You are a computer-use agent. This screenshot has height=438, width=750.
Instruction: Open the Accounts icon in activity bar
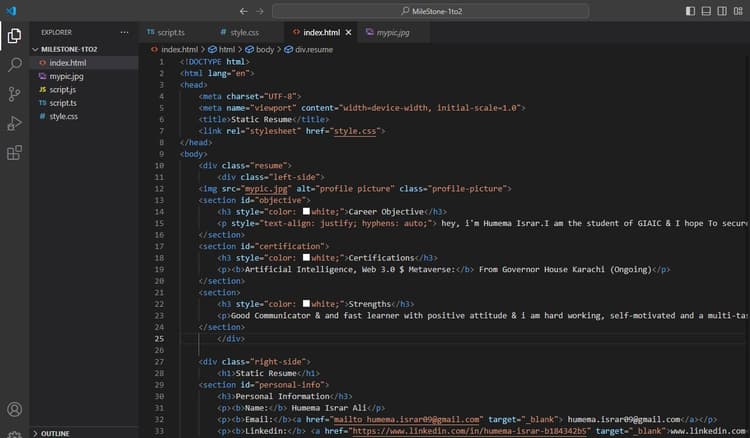15,410
